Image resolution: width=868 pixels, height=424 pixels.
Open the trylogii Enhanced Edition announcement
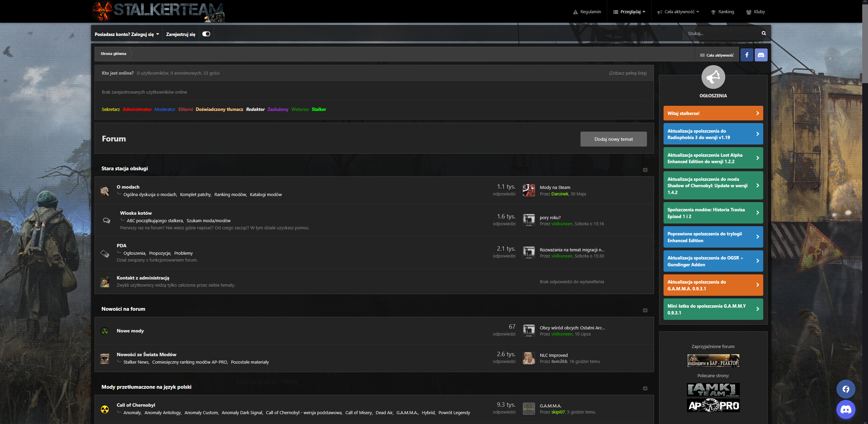pos(713,237)
